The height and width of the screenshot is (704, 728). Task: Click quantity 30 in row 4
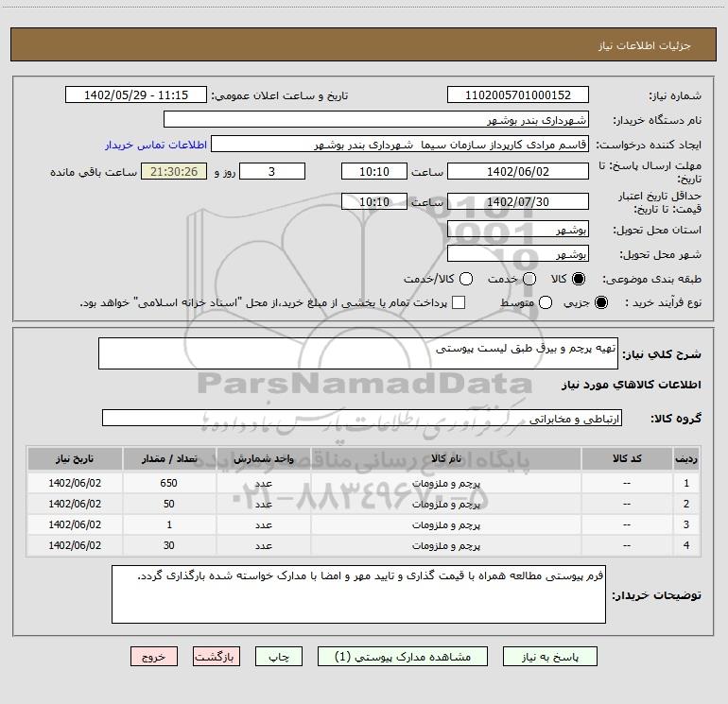[x=169, y=546]
